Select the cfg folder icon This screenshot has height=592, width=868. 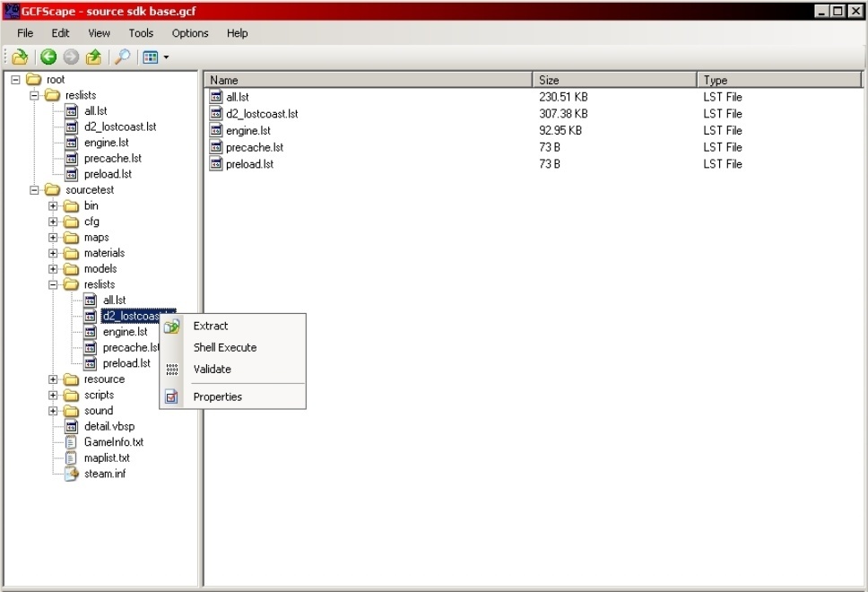pos(72,222)
